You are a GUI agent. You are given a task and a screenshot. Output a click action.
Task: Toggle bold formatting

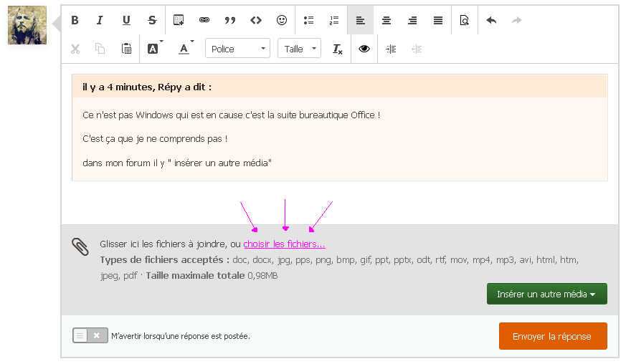[75, 20]
